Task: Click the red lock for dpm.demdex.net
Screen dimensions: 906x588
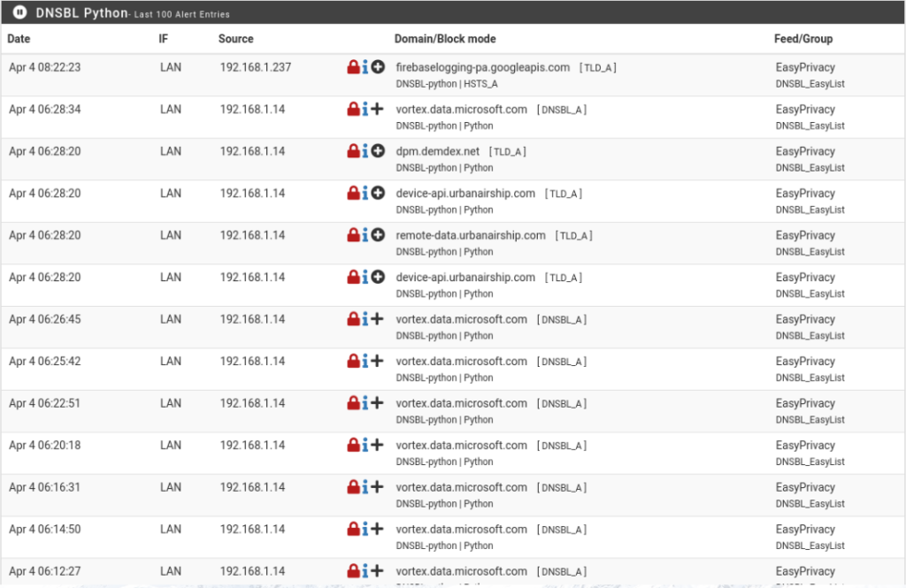Action: [354, 151]
